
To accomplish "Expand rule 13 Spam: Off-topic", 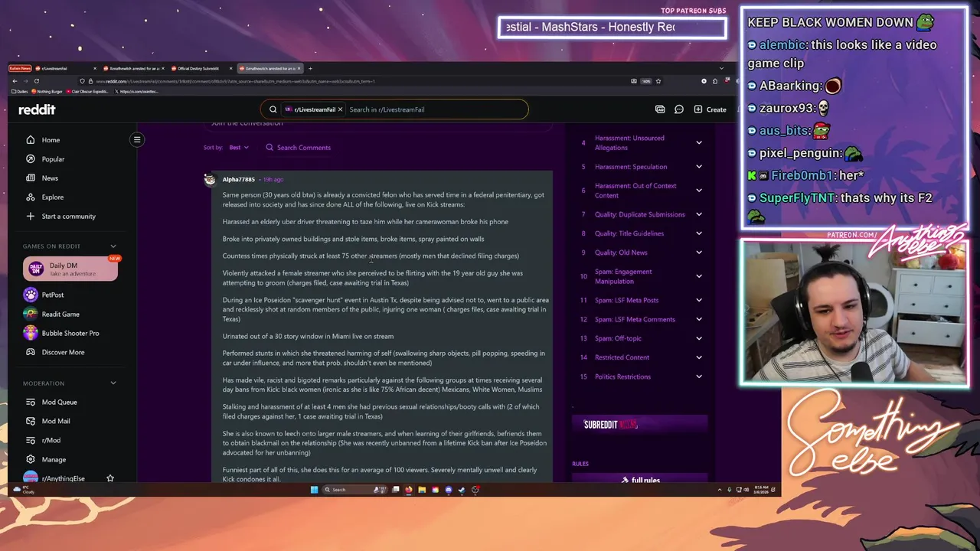I will point(699,338).
